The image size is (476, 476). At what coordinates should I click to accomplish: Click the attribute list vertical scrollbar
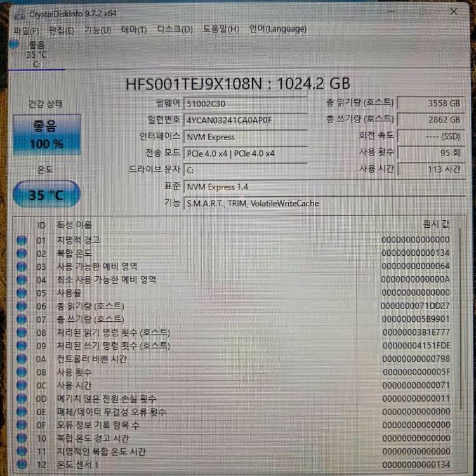coord(461,317)
